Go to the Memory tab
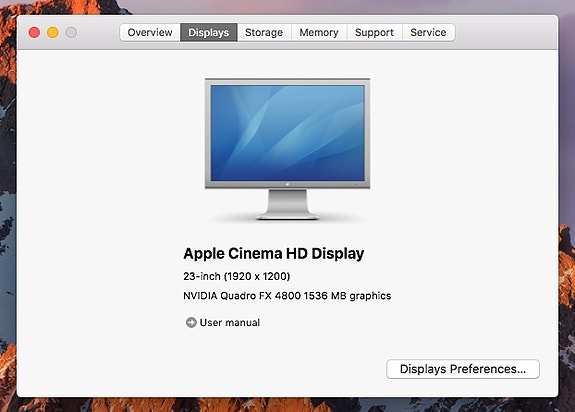575x412 pixels. pos(319,33)
